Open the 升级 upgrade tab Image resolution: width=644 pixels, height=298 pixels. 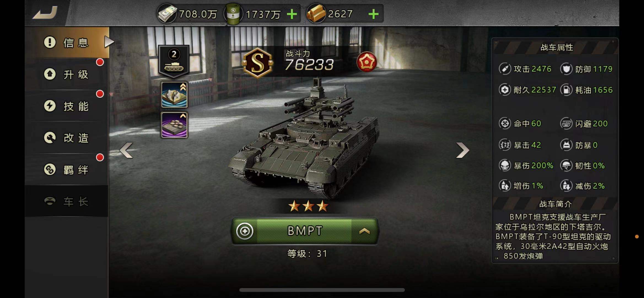(x=67, y=74)
